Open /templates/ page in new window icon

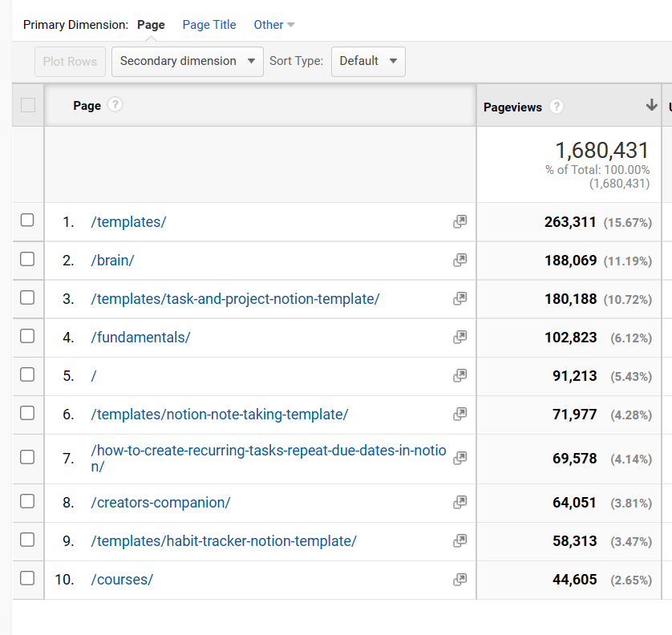[459, 221]
